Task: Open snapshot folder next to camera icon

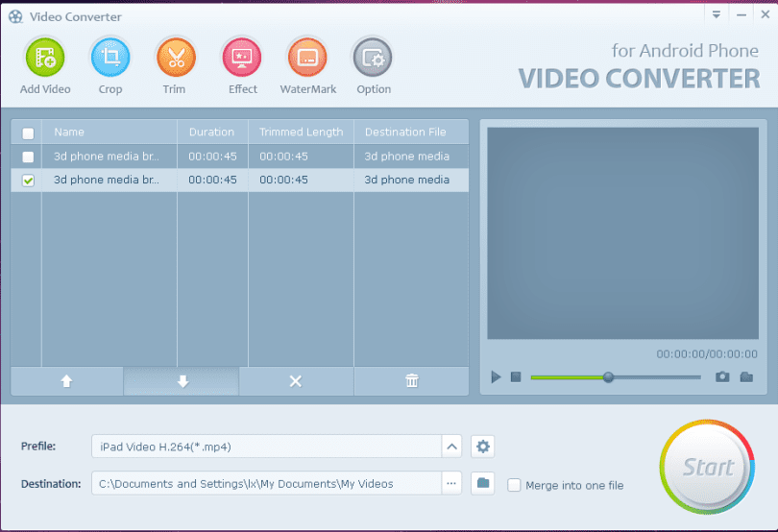Action: point(746,376)
